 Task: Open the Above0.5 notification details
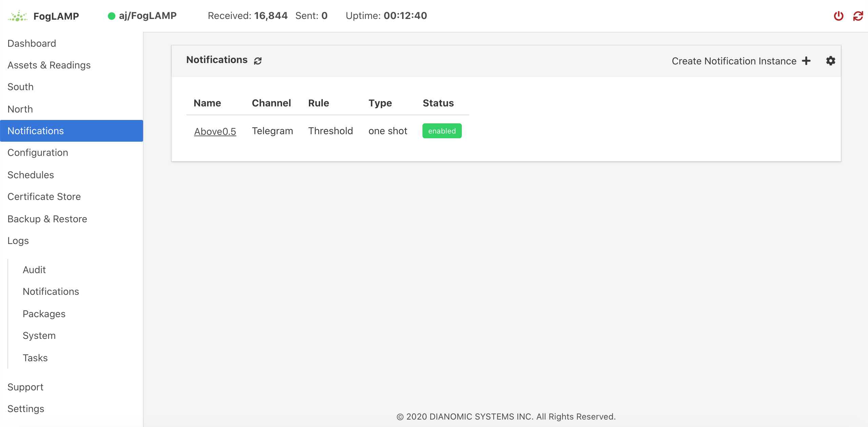[215, 131]
